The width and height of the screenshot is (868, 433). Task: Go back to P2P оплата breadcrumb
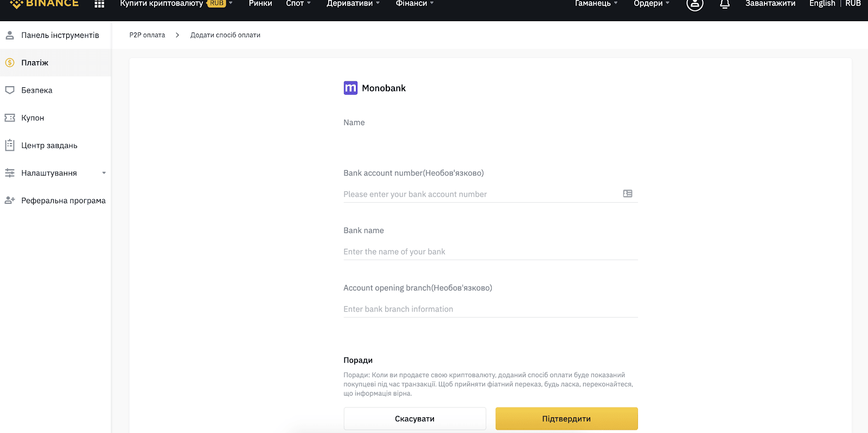[147, 35]
